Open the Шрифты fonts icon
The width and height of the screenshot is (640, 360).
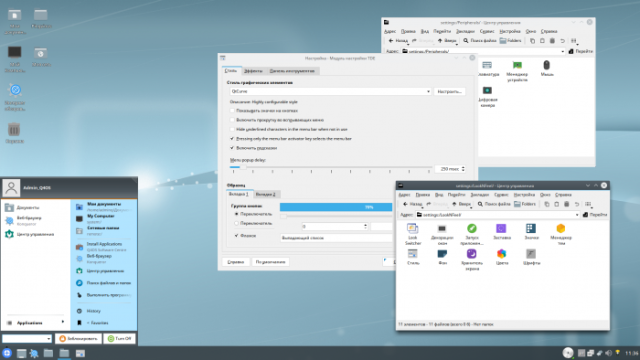click(x=531, y=257)
